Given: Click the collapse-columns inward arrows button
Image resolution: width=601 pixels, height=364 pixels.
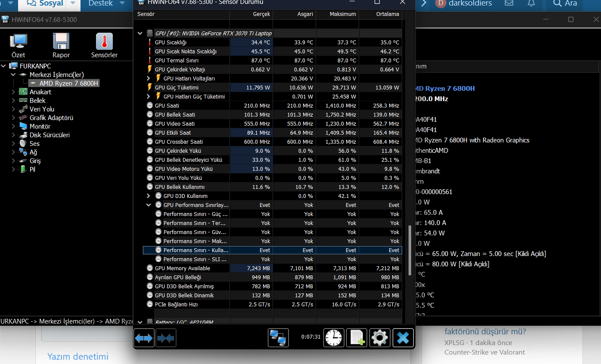Looking at the screenshot, I should pos(166,338).
